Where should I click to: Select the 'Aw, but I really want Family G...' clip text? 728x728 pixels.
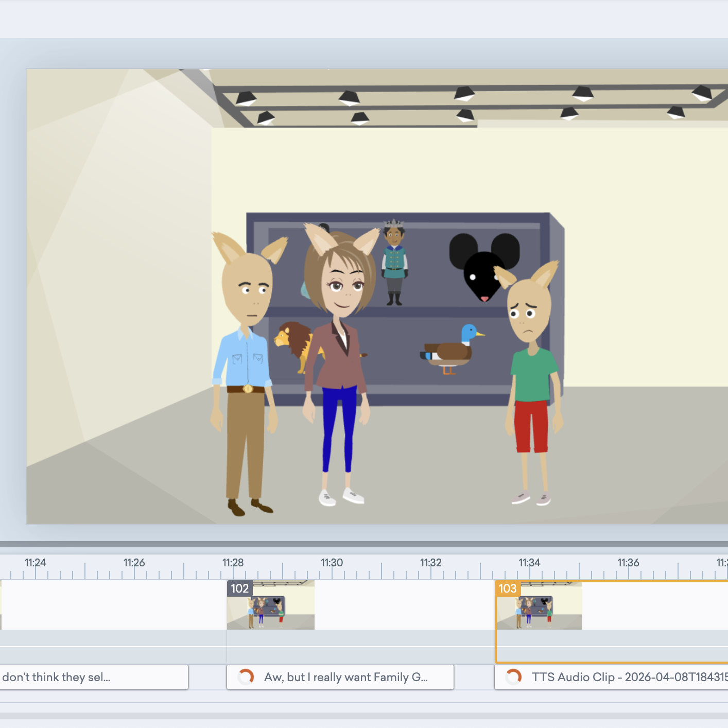pyautogui.click(x=346, y=677)
